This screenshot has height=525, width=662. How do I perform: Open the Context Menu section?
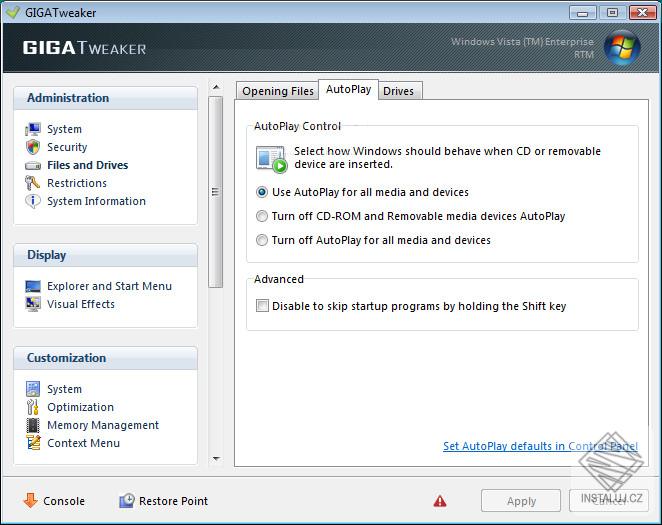[83, 443]
